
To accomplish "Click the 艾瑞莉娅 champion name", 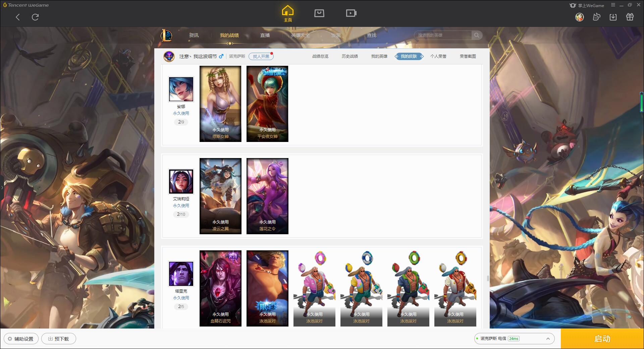I will (x=181, y=199).
